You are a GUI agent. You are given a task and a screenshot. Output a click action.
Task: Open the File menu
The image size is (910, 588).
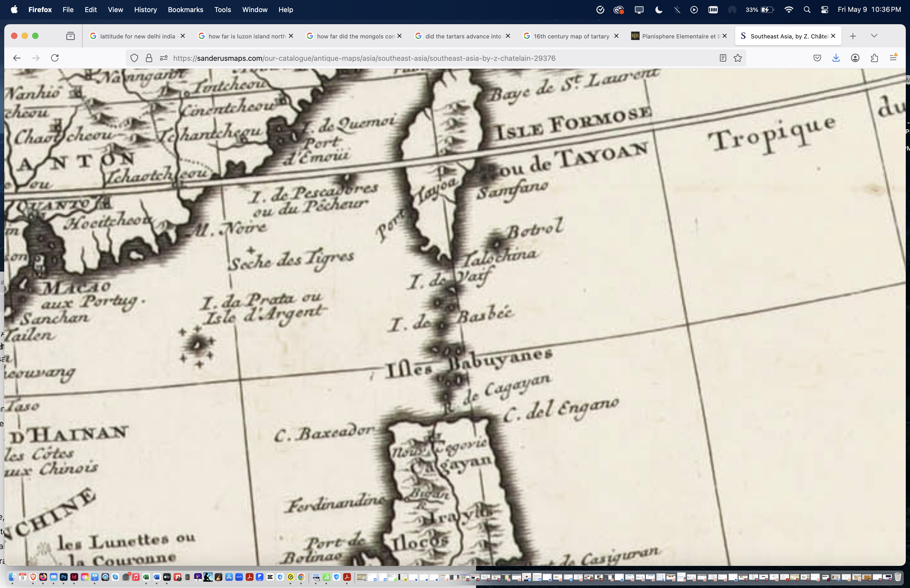pyautogui.click(x=68, y=9)
